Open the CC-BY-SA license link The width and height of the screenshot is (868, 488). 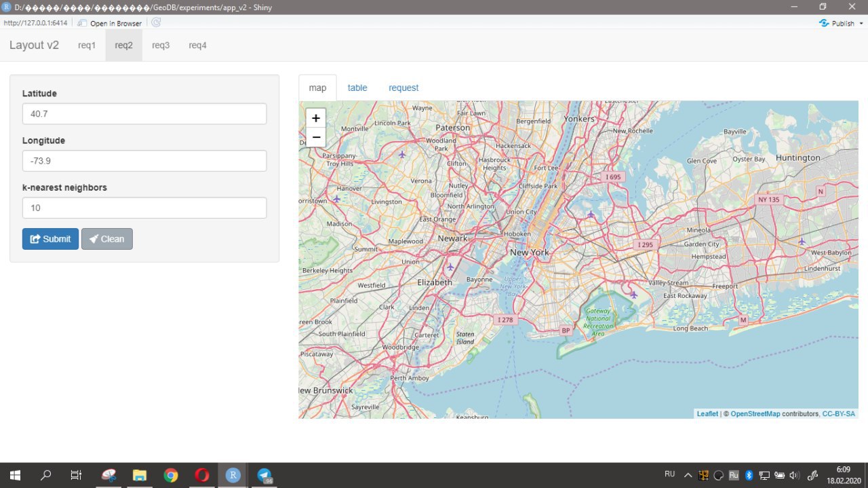coord(839,414)
